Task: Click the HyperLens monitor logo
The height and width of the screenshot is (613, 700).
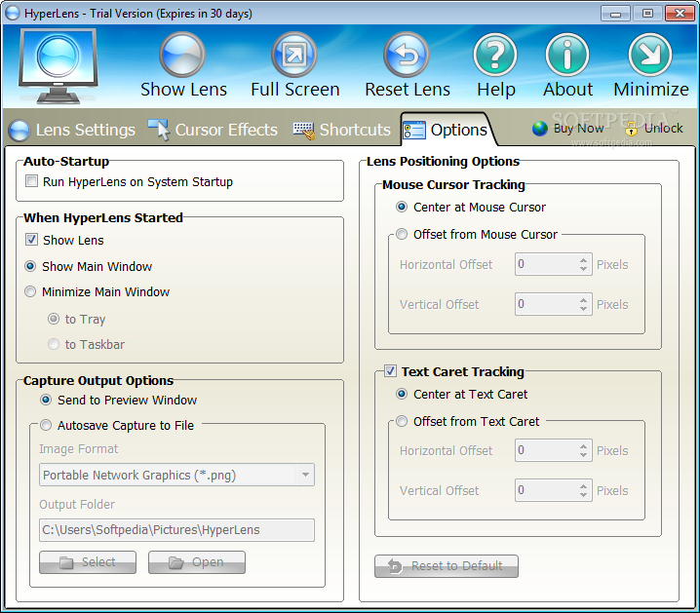Action: (x=58, y=66)
